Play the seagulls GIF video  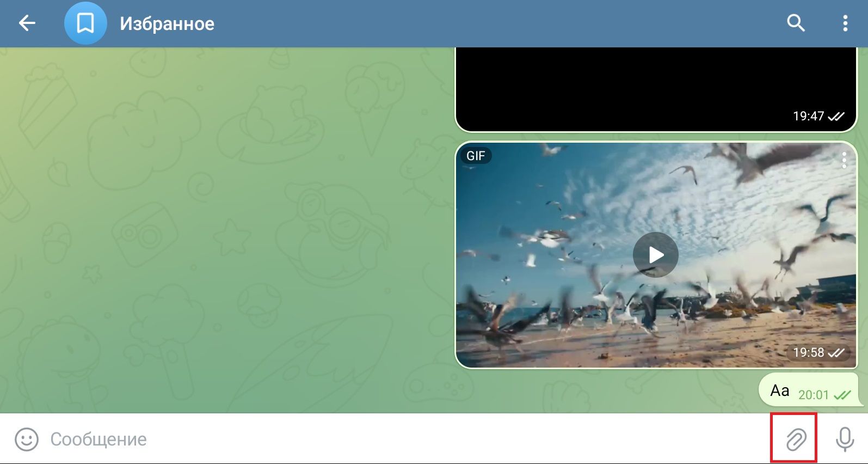[656, 255]
